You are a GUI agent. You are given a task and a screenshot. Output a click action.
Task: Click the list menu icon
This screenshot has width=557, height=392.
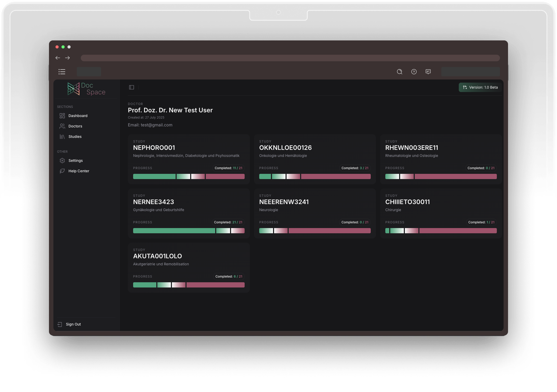click(x=62, y=72)
